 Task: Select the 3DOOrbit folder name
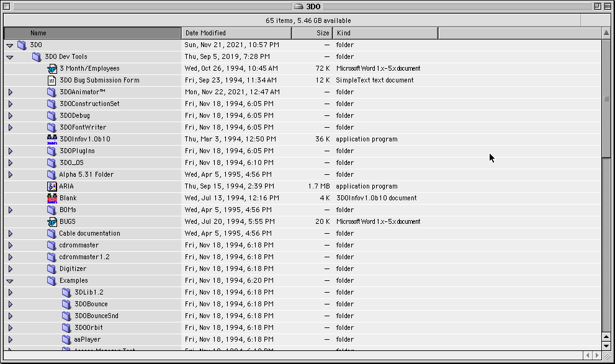click(89, 327)
